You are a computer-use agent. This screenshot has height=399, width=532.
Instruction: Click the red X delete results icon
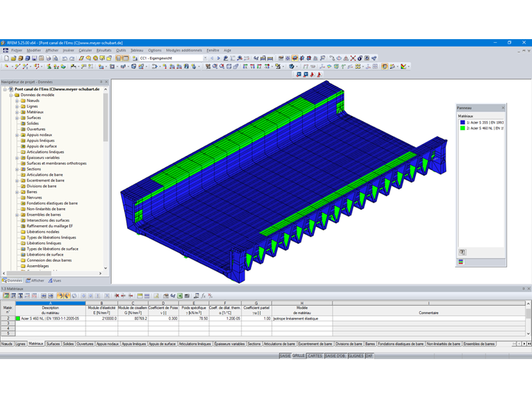coord(353,58)
